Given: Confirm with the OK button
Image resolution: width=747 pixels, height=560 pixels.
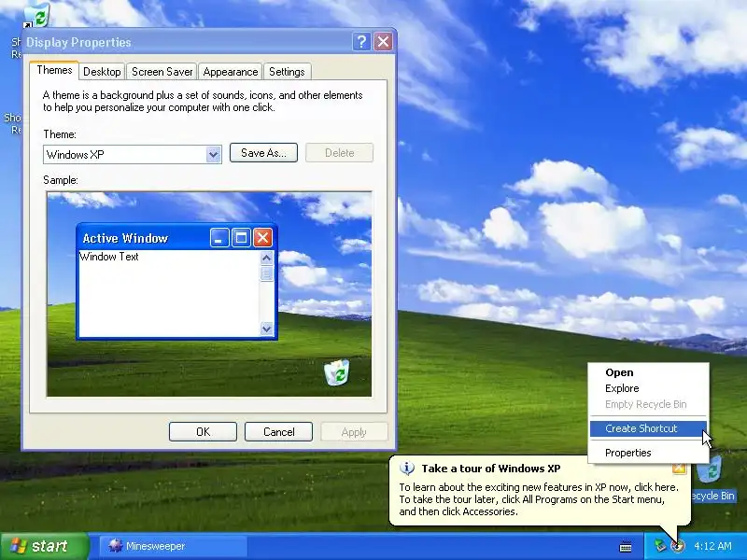Looking at the screenshot, I should (x=203, y=432).
